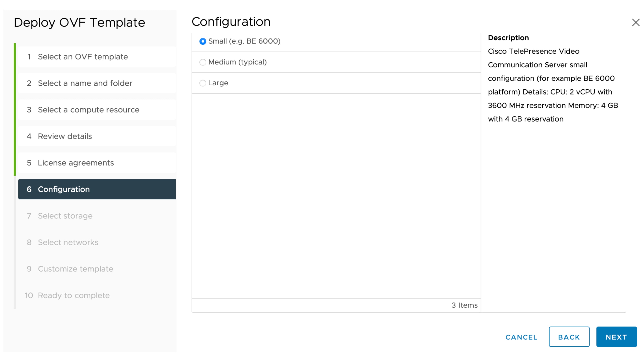Click step 7 Select storage
The image size is (644, 362).
pos(65,216)
